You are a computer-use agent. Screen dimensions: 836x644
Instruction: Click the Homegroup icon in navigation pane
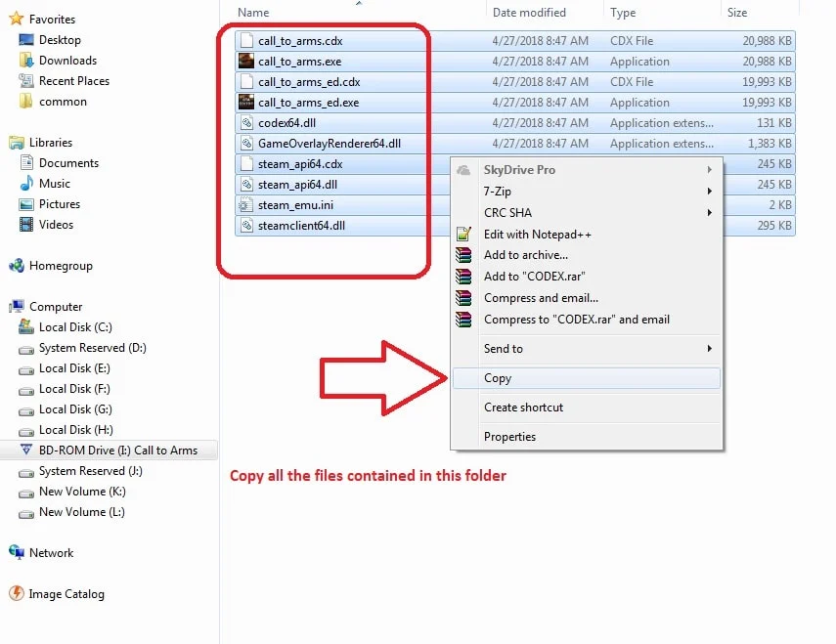click(17, 266)
